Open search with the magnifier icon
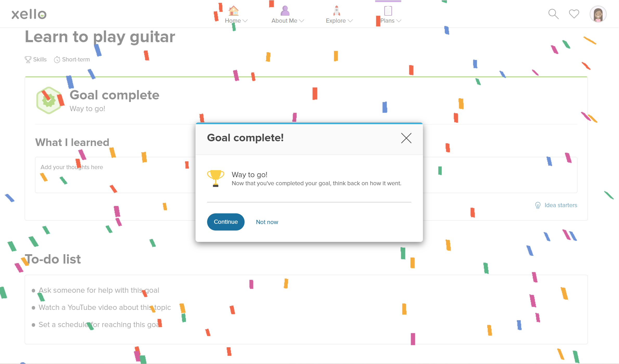619x364 pixels. pyautogui.click(x=553, y=14)
